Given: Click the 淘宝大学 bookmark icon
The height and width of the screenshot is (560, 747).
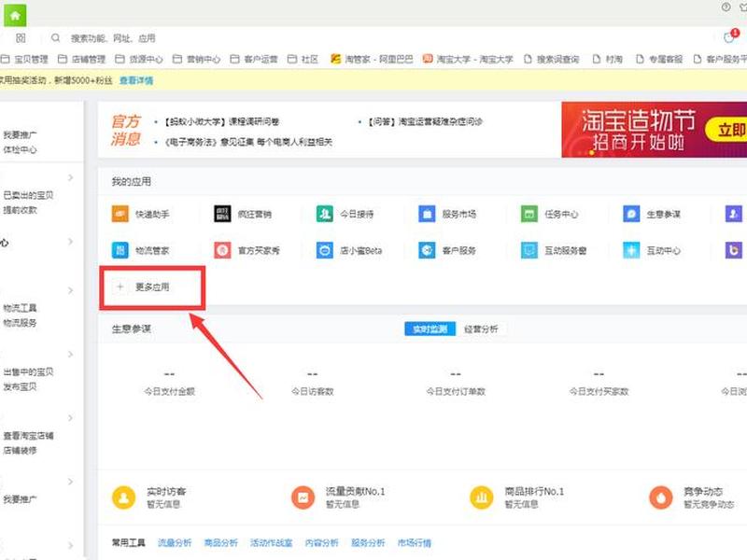Looking at the screenshot, I should [x=428, y=59].
